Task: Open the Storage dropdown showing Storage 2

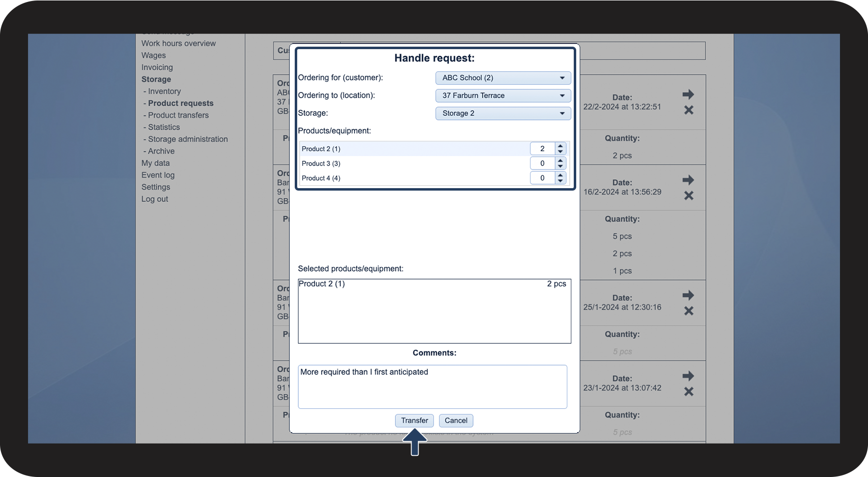Action: (503, 113)
